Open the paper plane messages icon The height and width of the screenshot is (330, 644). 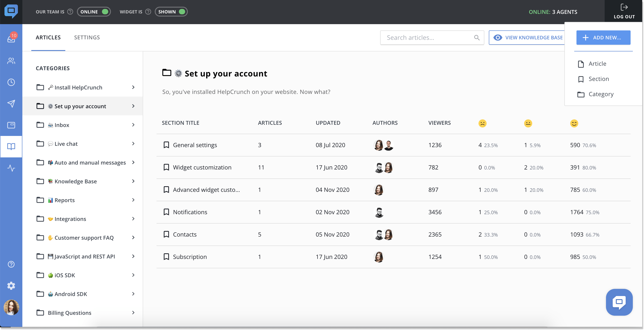[x=11, y=104]
